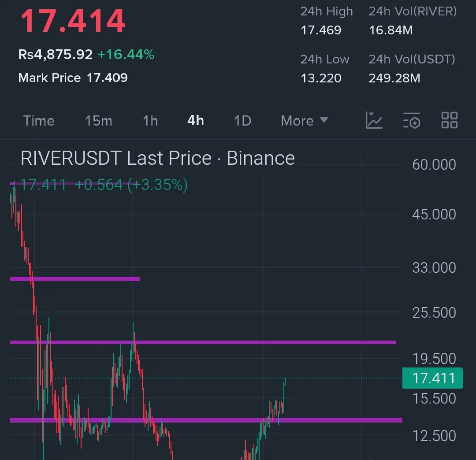Click RIVERUSDT Last Price chart title
This screenshot has height=460, width=476.
point(157,158)
